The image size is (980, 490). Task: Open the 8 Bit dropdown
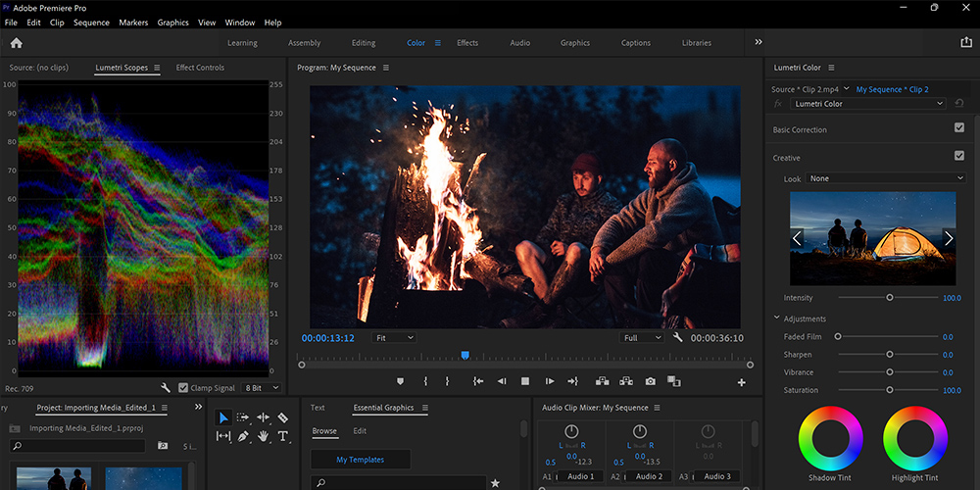point(262,387)
